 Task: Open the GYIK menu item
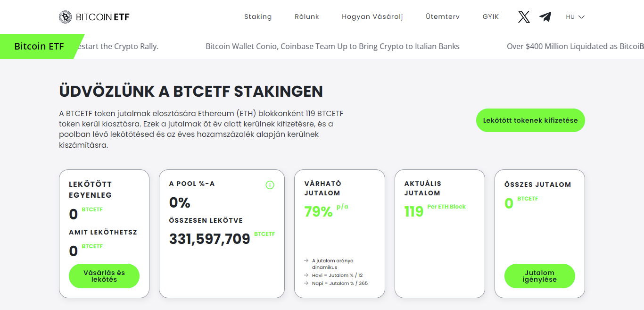[491, 17]
